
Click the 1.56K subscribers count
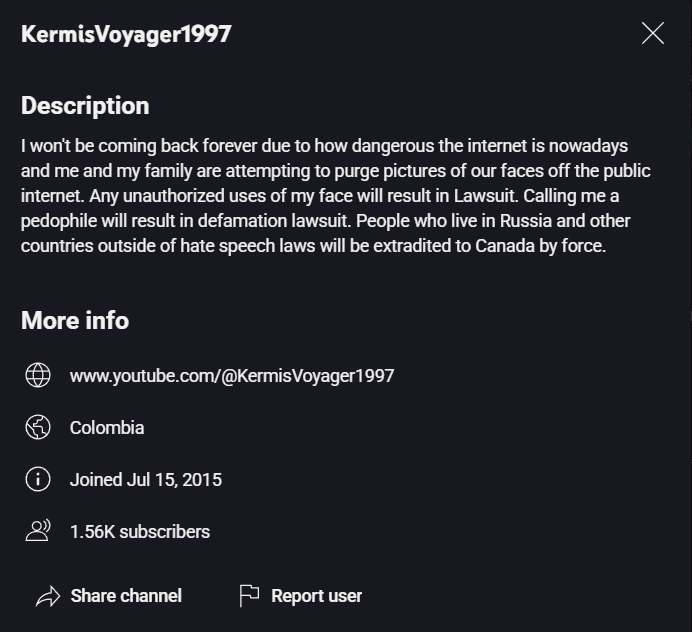click(140, 532)
